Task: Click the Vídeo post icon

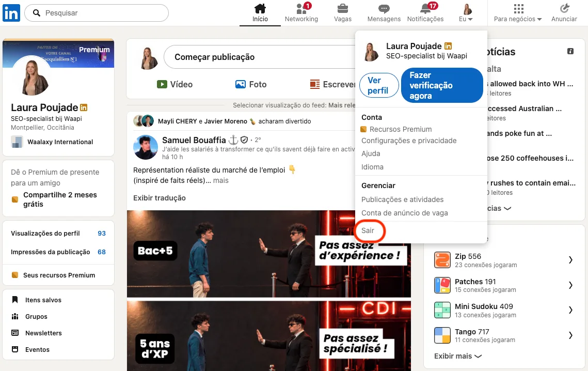Action: (162, 85)
